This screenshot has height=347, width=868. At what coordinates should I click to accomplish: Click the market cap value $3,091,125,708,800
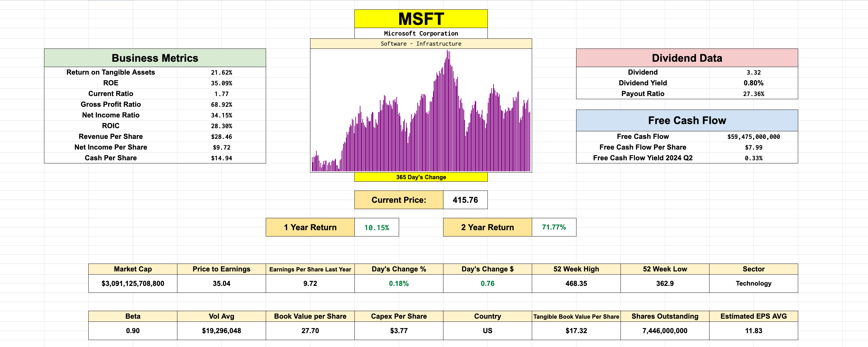pyautogui.click(x=133, y=284)
